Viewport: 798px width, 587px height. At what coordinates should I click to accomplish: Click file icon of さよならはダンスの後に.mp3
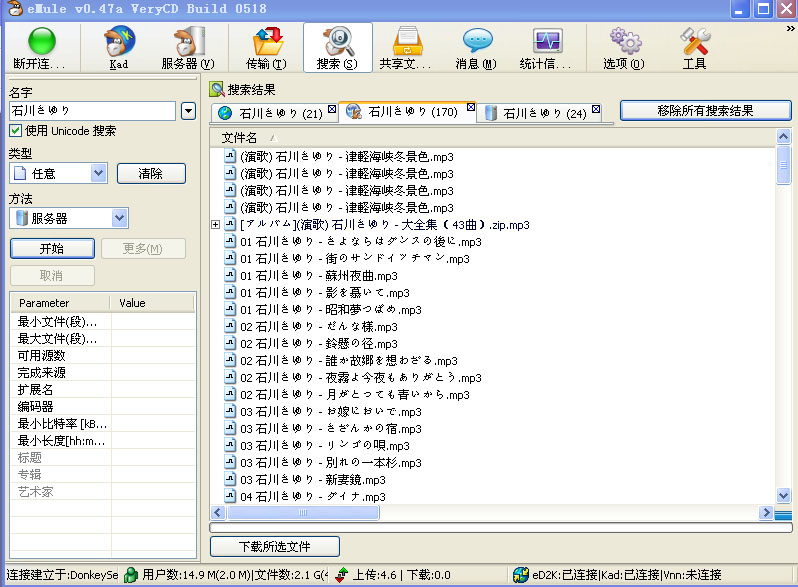230,241
